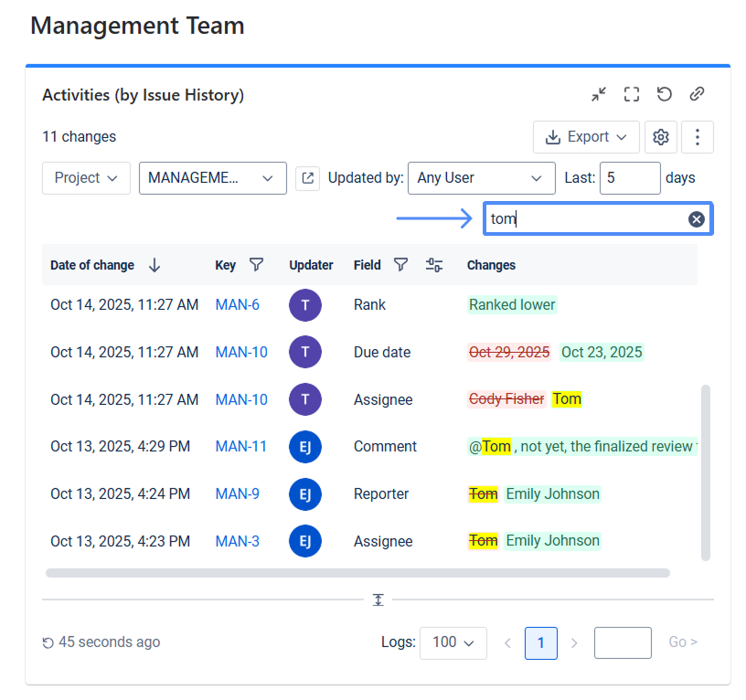This screenshot has height=700, width=746.
Task: Open the column adjust settings icon
Action: 434,265
